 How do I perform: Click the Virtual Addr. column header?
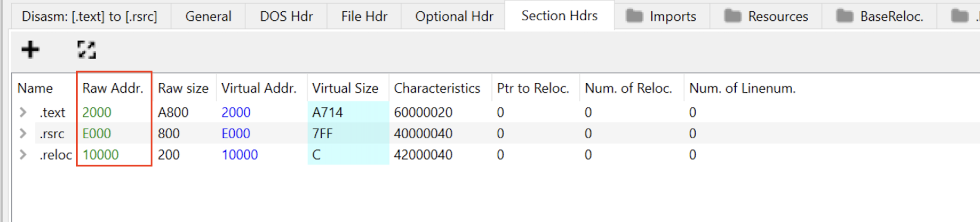pos(259,88)
